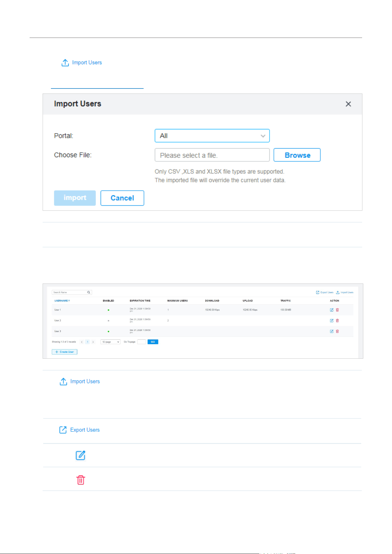Click the User 3 username cell
The height and width of the screenshot is (554, 392).
(57, 331)
